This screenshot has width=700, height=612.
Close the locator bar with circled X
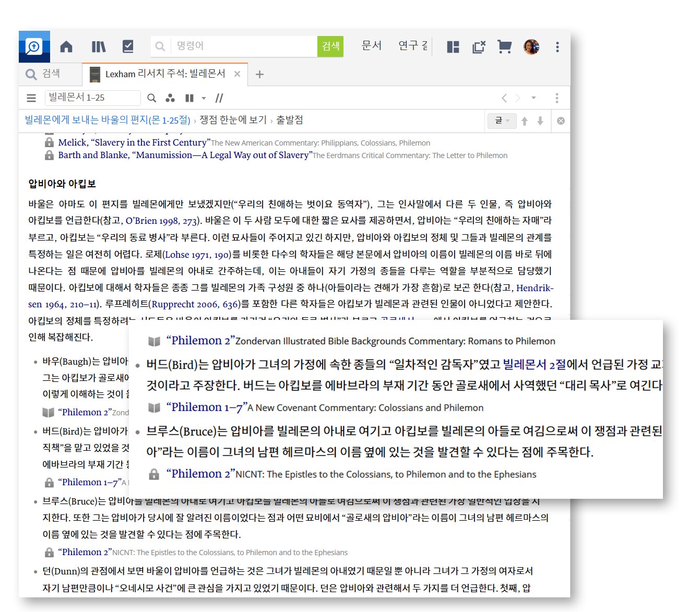tap(561, 121)
